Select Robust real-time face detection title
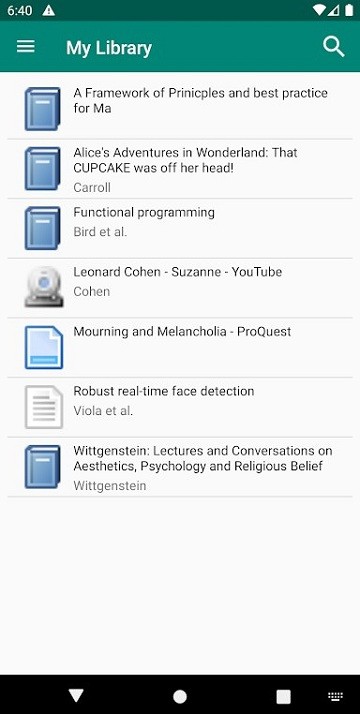Image resolution: width=360 pixels, height=714 pixels. tap(164, 391)
